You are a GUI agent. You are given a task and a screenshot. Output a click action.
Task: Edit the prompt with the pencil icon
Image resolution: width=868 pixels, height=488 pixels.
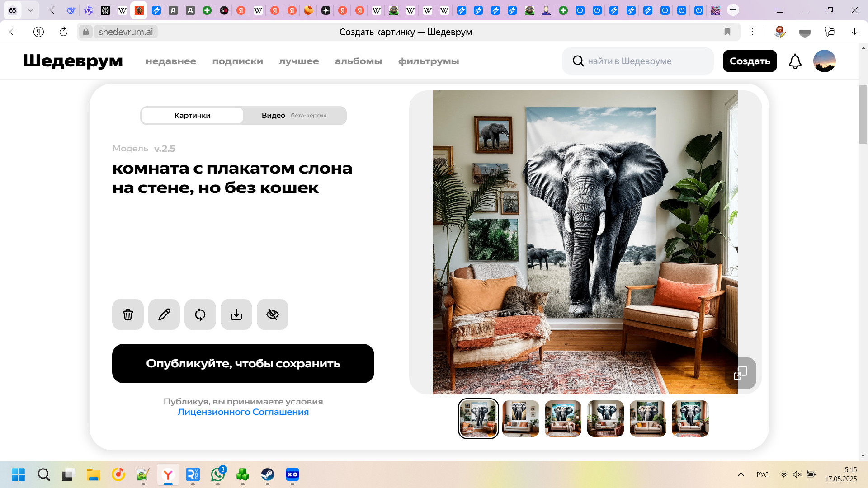(x=164, y=314)
